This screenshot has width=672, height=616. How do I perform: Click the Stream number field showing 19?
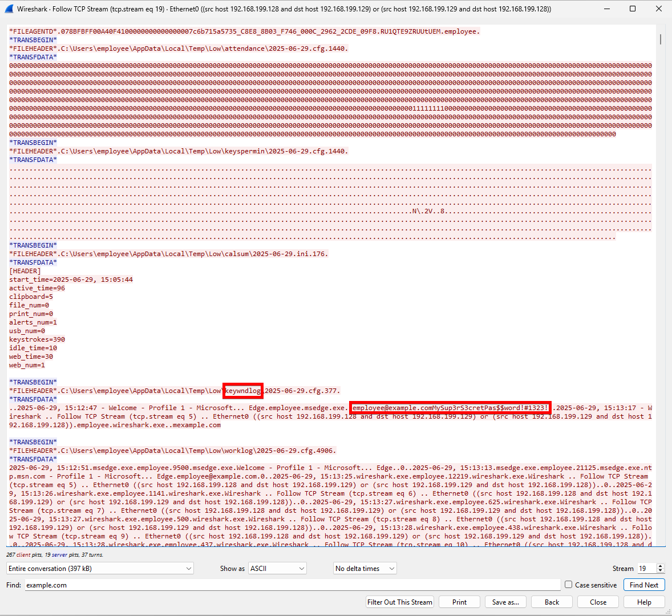pyautogui.click(x=646, y=569)
